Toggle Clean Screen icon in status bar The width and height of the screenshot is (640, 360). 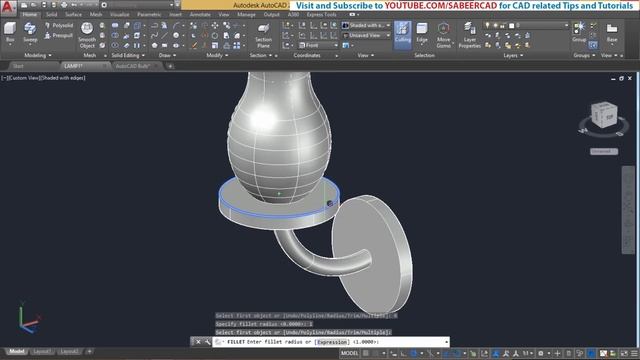click(624, 353)
